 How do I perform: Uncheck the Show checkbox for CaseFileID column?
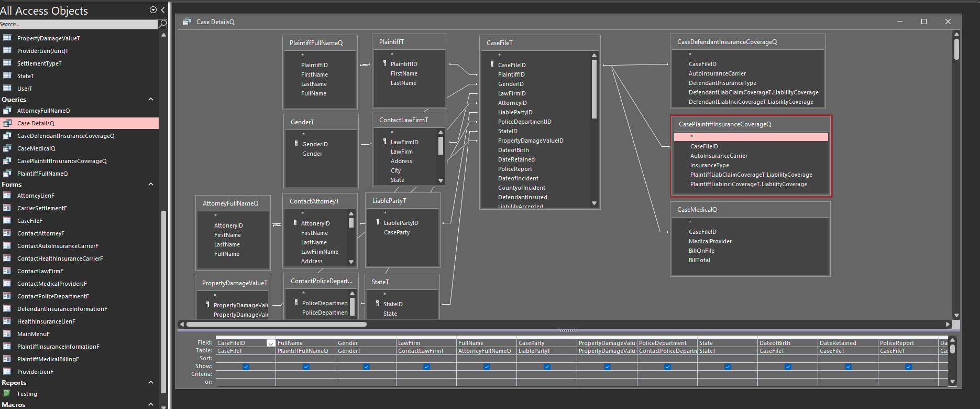246,367
